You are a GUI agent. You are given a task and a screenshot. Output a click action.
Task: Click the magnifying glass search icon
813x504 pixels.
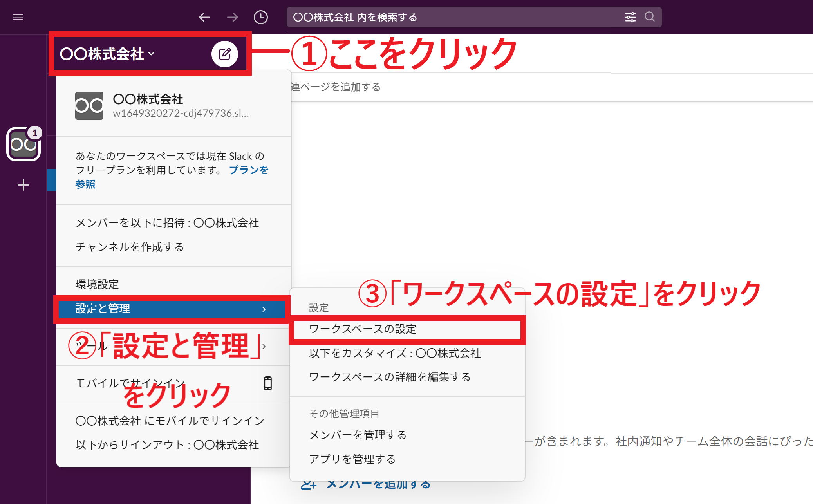649,17
